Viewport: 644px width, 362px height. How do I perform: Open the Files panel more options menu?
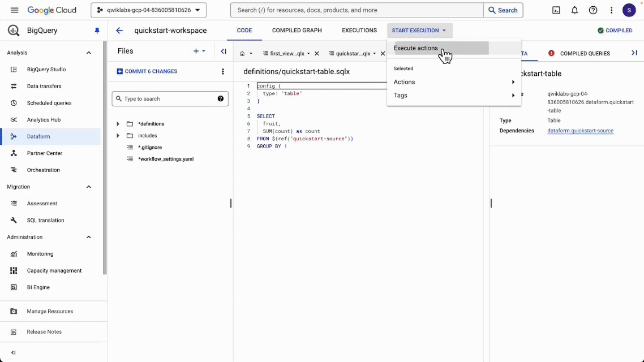coord(222,71)
